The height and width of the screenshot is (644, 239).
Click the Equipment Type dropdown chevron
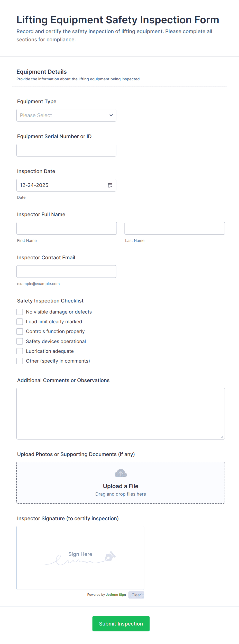(111, 115)
